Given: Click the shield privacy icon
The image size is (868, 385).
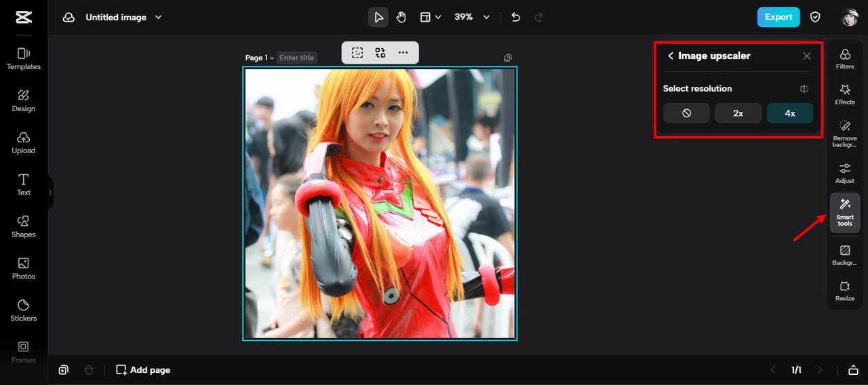Looking at the screenshot, I should click(x=816, y=17).
